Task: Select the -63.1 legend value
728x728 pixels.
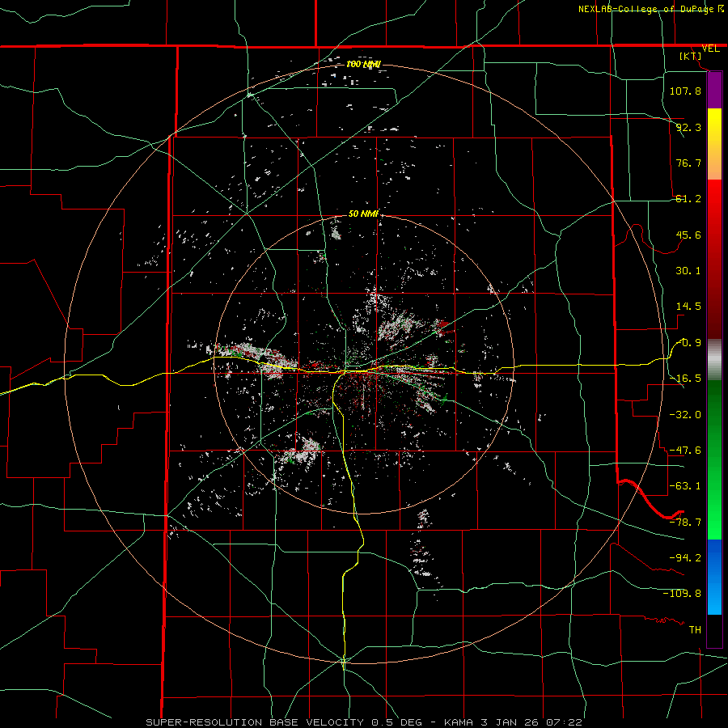Action: [685, 486]
